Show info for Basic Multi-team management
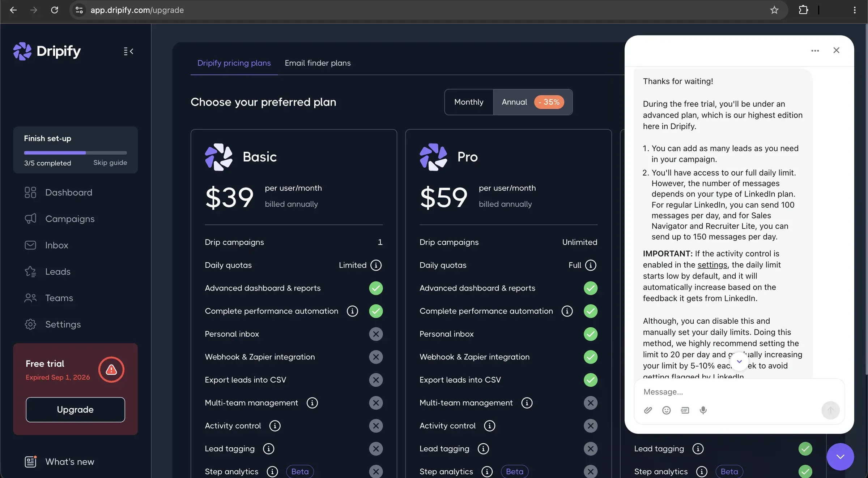This screenshot has height=478, width=868. click(312, 403)
